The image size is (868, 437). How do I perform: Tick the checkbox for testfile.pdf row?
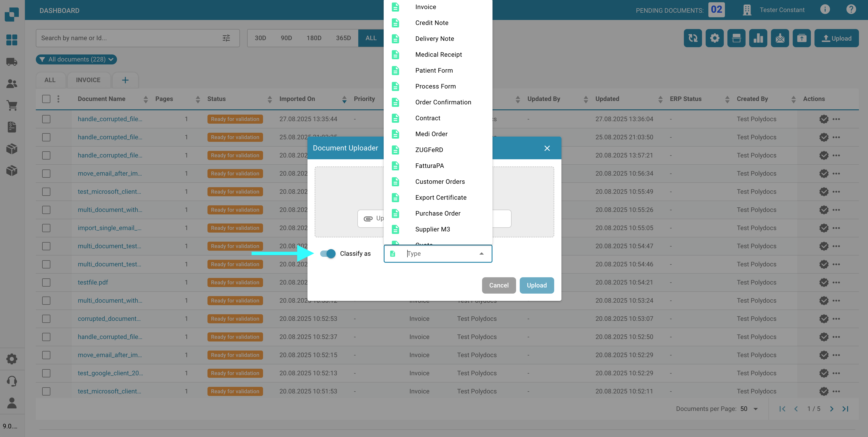coord(46,282)
